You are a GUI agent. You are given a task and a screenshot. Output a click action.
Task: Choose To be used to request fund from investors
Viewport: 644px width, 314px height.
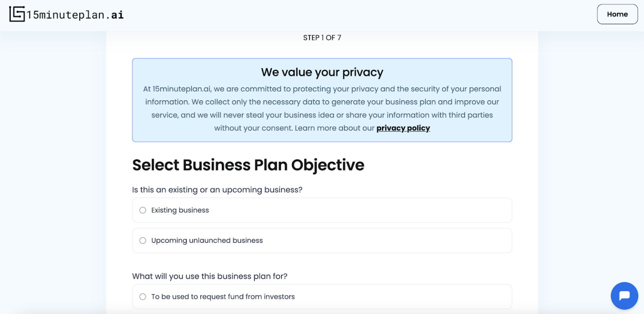(x=143, y=296)
